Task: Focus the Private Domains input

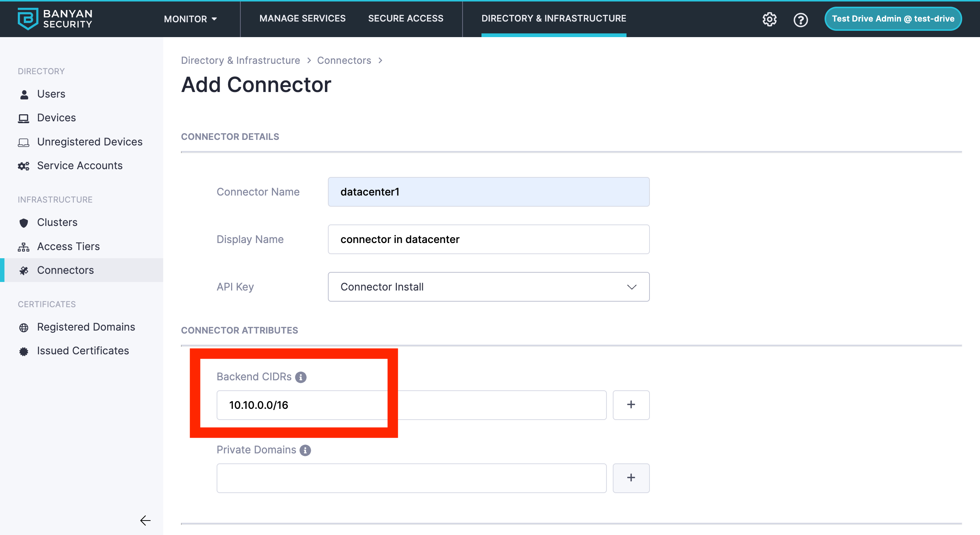Action: (411, 478)
